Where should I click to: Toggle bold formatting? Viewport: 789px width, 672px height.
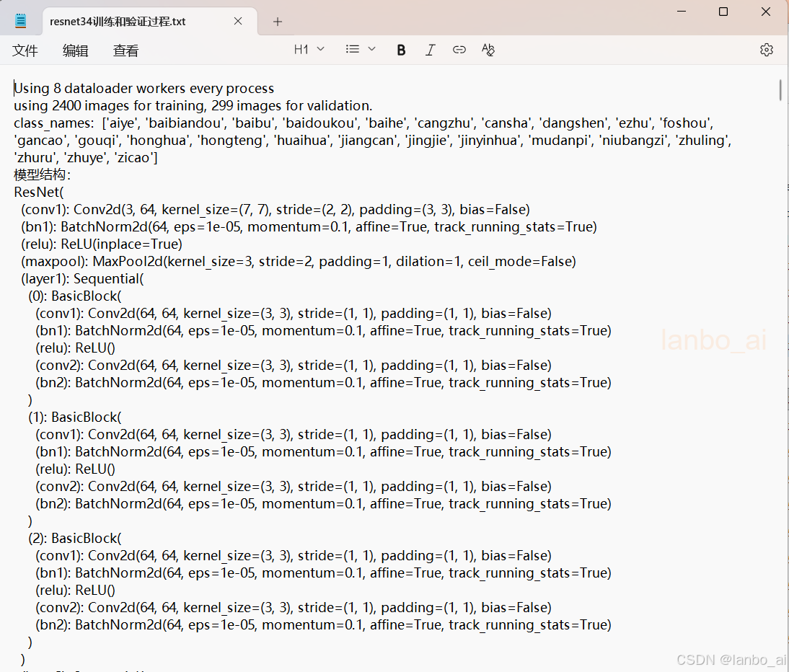401,50
